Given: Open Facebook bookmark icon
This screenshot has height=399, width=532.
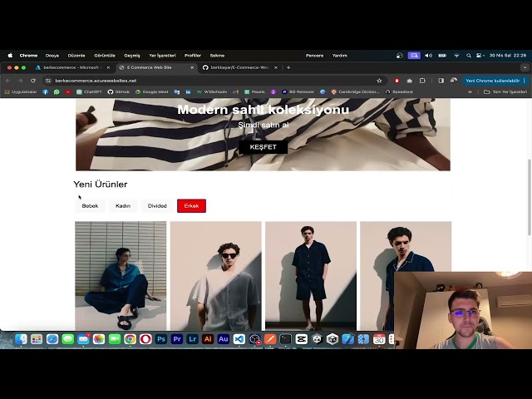Looking at the screenshot, I should (x=46, y=91).
